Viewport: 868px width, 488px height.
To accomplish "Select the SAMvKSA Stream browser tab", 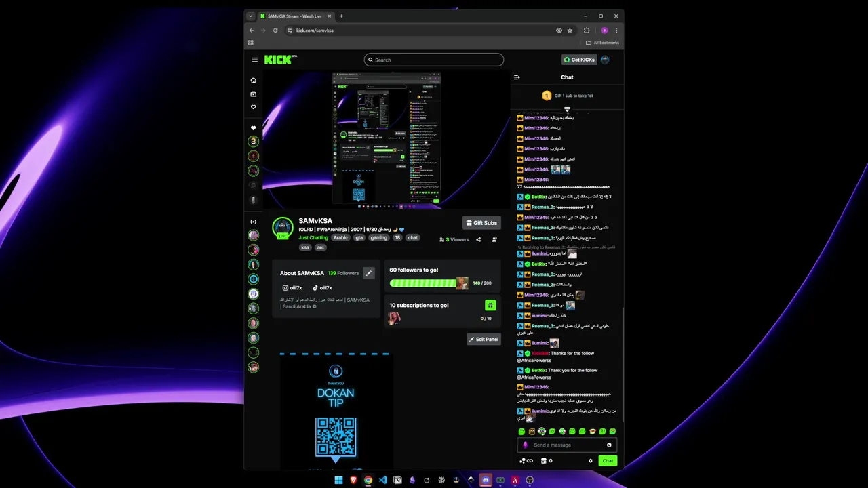I will [296, 16].
